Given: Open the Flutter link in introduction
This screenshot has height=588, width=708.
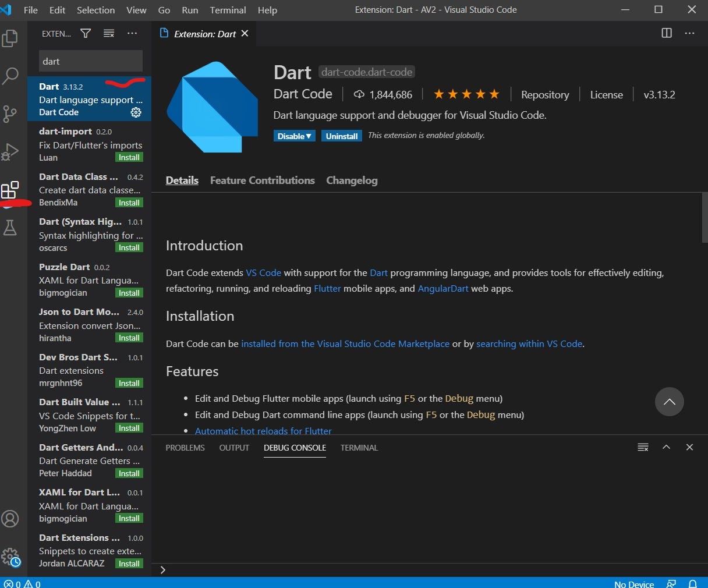Looking at the screenshot, I should point(327,288).
